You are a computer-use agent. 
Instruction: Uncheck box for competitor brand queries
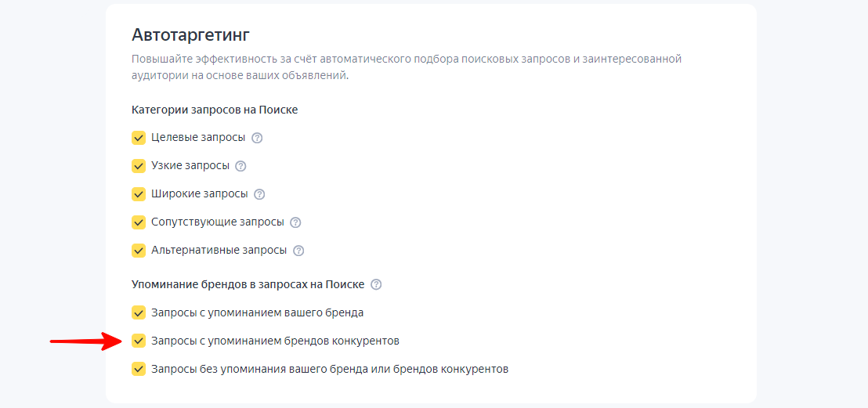click(x=139, y=341)
